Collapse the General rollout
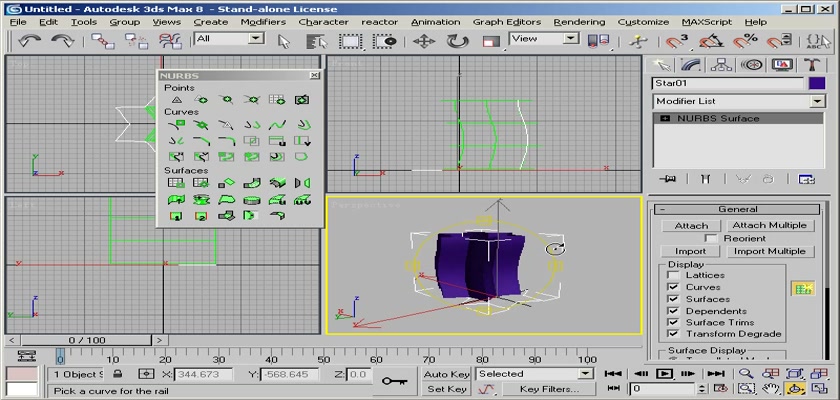The width and height of the screenshot is (840, 400). point(738,209)
